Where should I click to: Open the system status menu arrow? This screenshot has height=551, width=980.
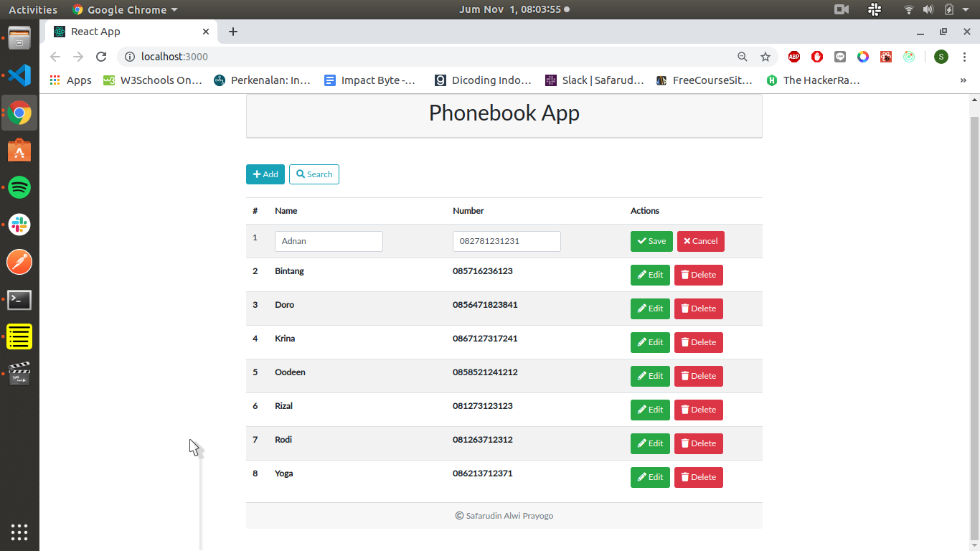966,10
